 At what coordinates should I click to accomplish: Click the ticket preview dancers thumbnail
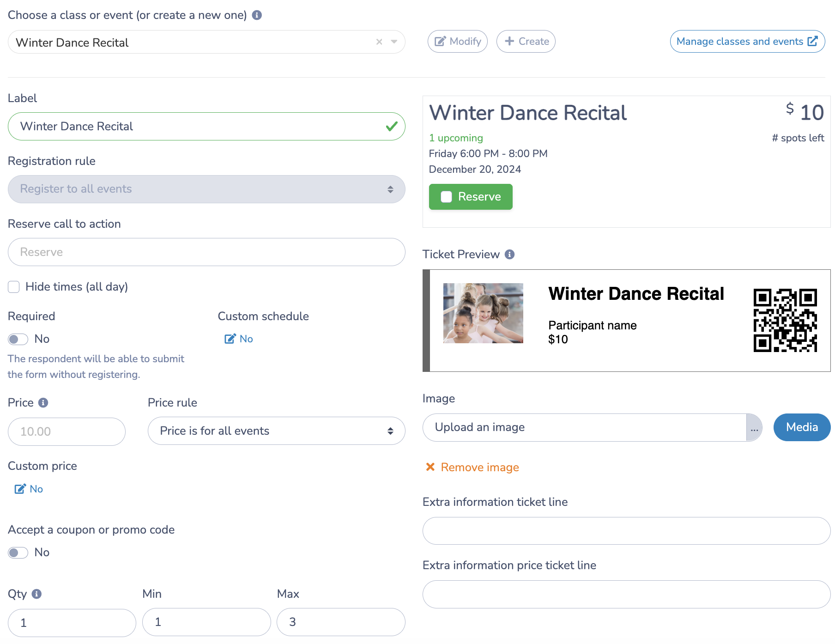(483, 313)
